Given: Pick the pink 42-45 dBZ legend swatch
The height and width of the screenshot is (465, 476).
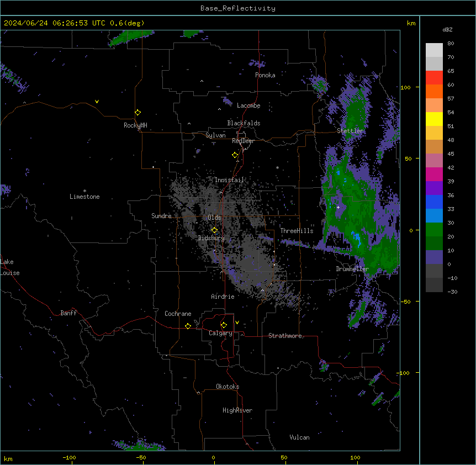Looking at the screenshot, I should [434, 161].
